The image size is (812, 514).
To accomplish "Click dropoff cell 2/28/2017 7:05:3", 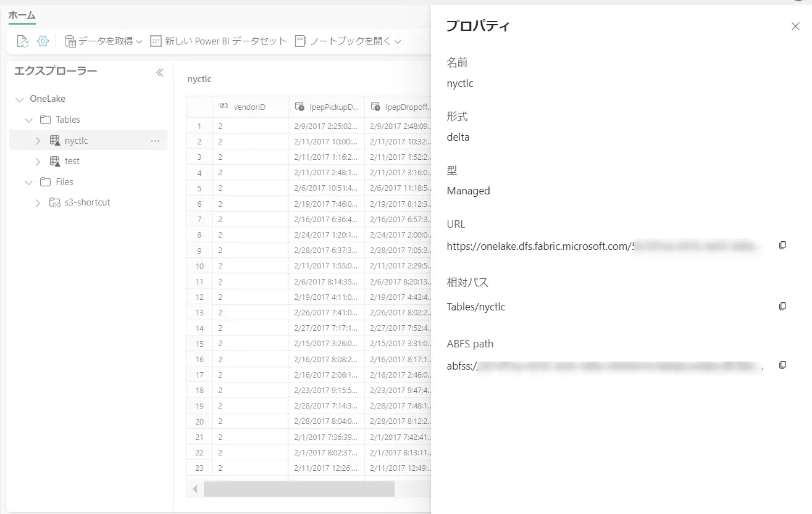I will coord(398,251).
